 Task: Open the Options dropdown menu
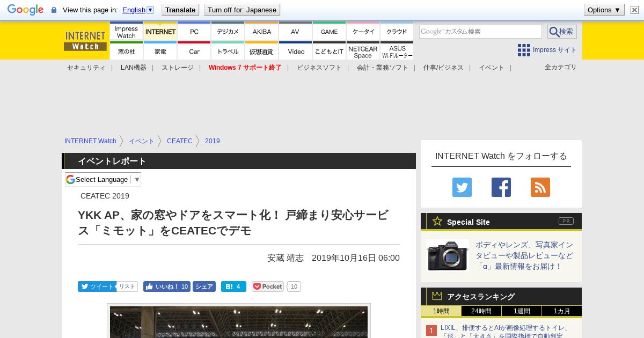tap(604, 10)
